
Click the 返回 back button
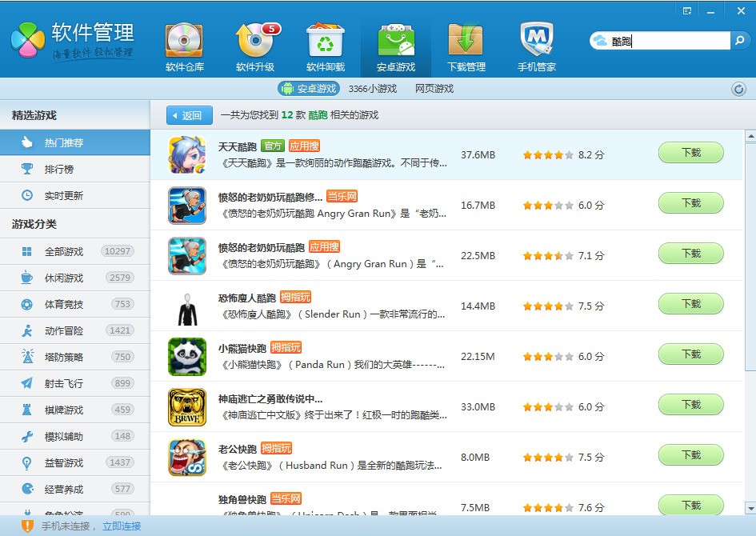(x=190, y=115)
